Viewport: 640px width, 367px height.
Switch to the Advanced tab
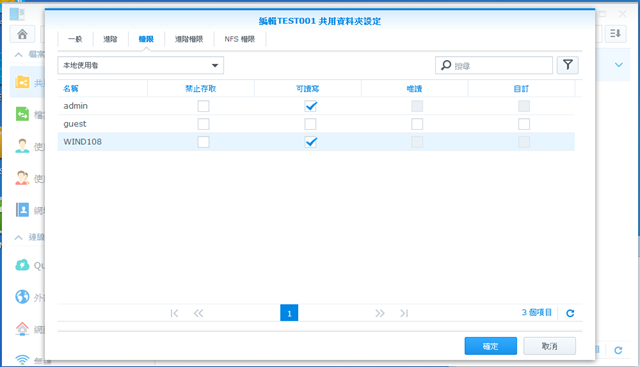110,39
